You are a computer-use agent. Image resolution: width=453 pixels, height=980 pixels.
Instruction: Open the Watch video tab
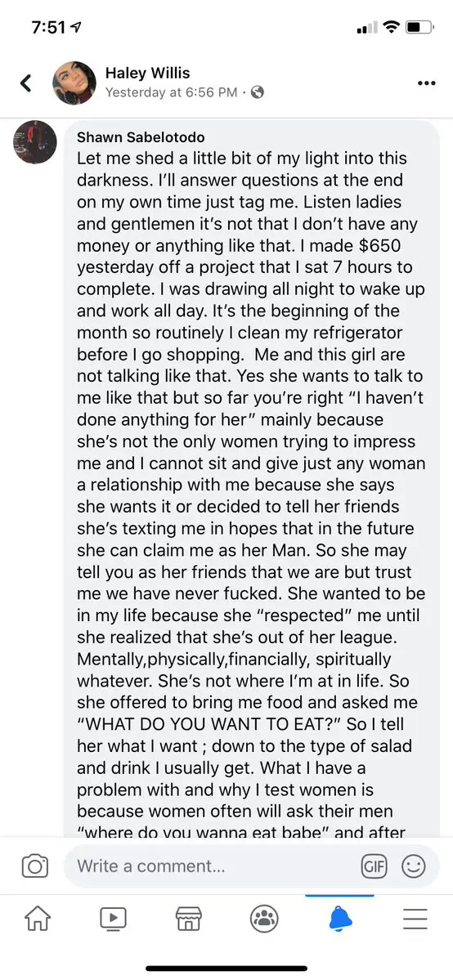[113, 919]
